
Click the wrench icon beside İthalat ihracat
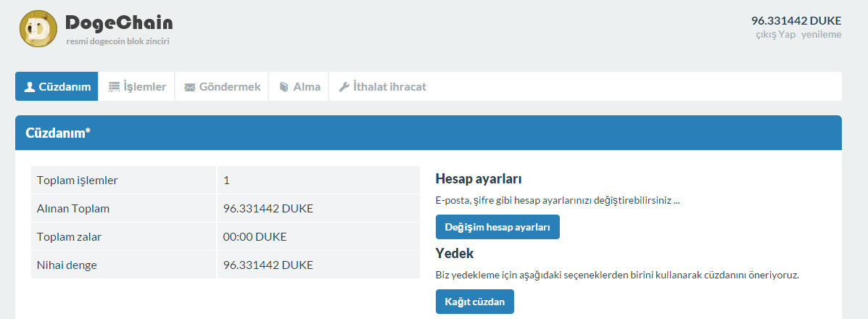[x=344, y=87]
